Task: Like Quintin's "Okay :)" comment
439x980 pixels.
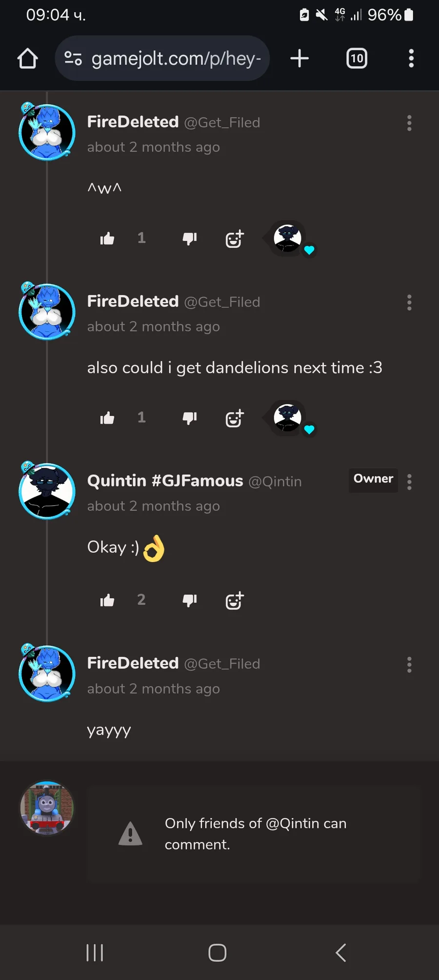Action: (107, 600)
